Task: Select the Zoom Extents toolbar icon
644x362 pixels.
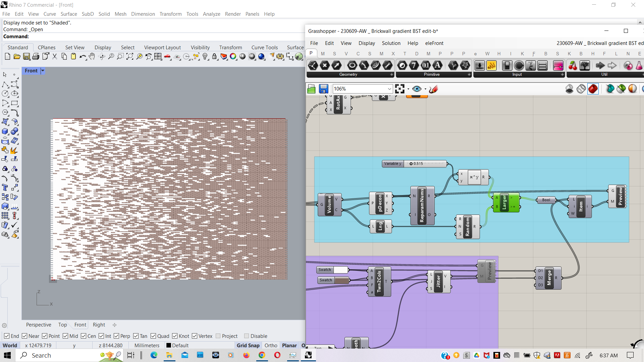Action: (x=130, y=57)
